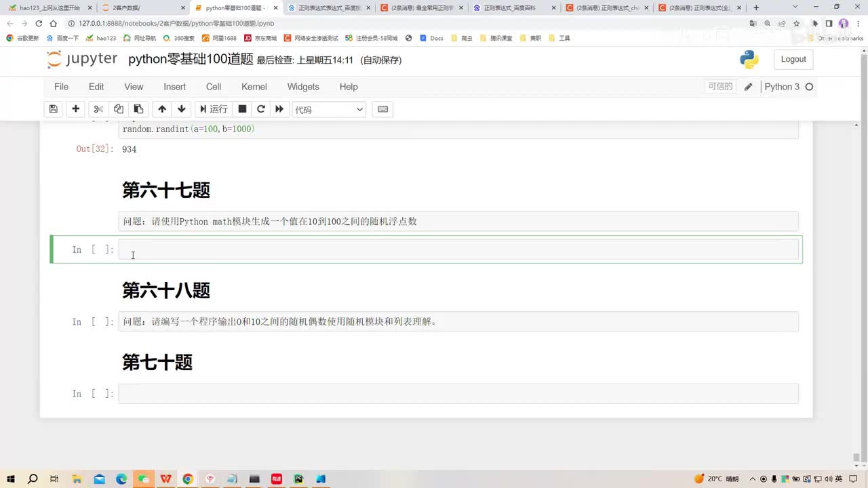Open a new browser tab

point(756,8)
